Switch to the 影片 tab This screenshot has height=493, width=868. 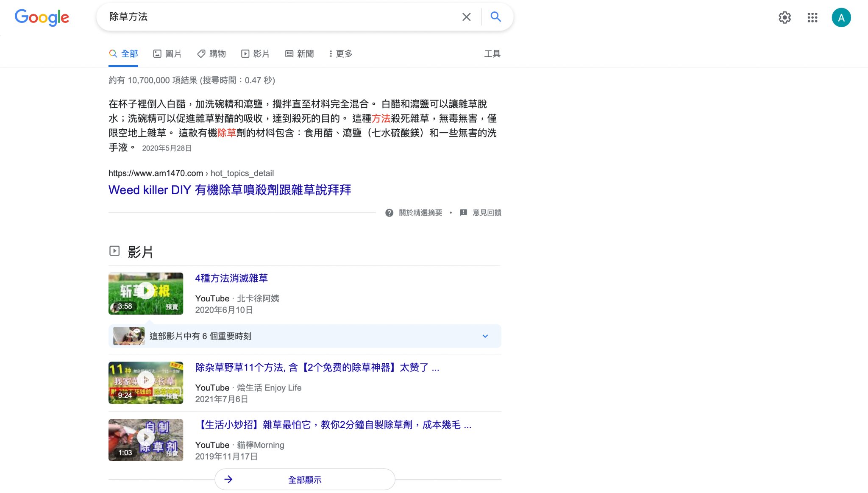[x=255, y=54]
